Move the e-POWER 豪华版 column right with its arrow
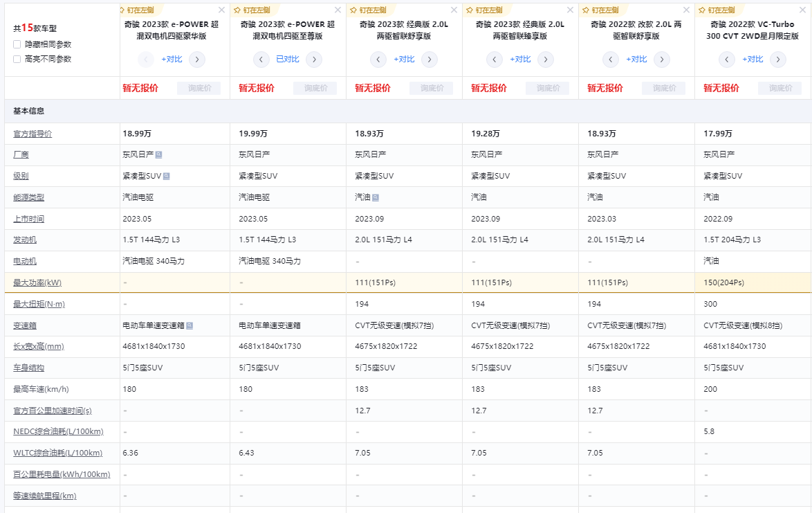Viewport: 812px width, 513px height. 197,60
